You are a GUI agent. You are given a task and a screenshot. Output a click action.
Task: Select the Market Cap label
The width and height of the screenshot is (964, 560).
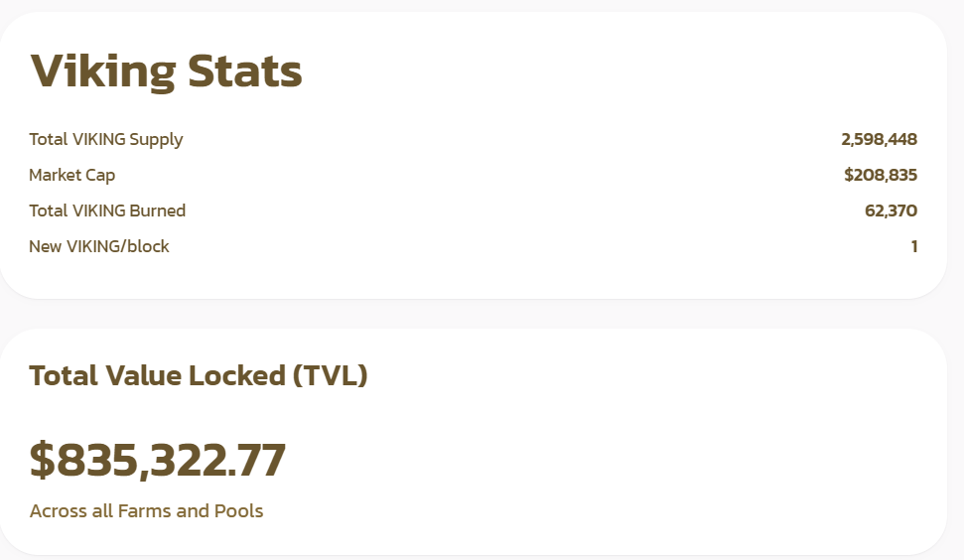[x=71, y=175]
